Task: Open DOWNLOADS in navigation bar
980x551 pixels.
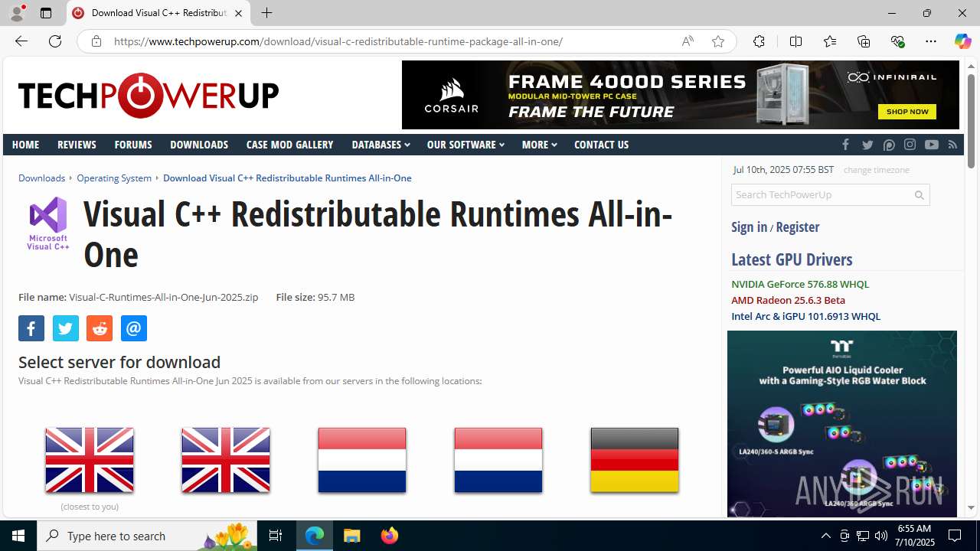Action: click(199, 145)
